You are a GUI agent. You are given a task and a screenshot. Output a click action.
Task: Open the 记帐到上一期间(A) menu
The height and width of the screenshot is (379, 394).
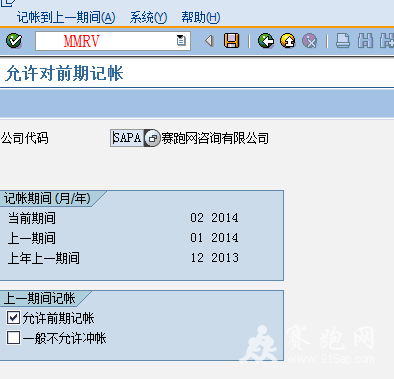[x=66, y=17]
